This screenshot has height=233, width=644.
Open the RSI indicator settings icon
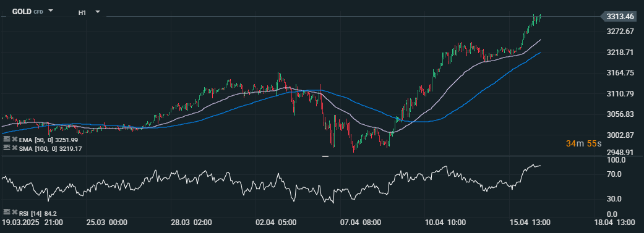click(7, 213)
